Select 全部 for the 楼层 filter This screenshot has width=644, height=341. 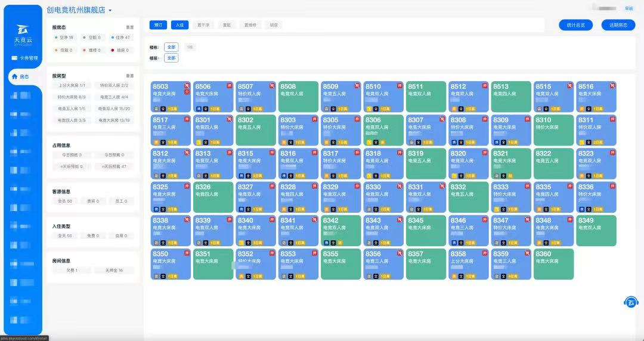pyautogui.click(x=171, y=58)
